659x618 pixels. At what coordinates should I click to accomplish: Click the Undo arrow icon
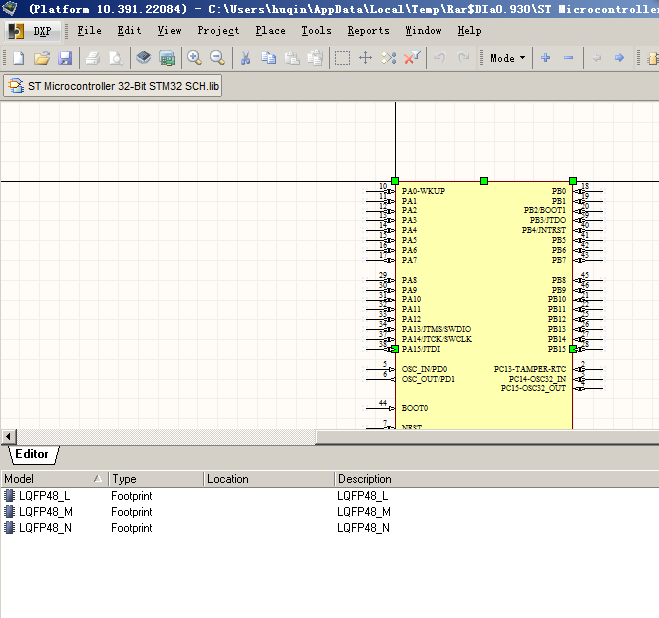click(440, 58)
